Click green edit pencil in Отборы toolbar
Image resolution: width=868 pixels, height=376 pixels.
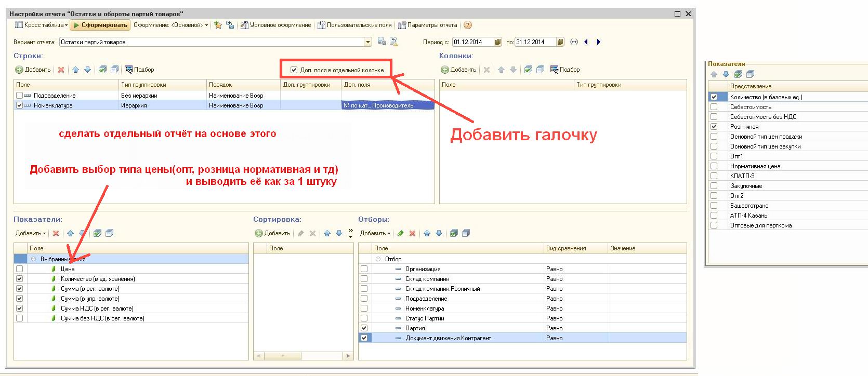[400, 233]
